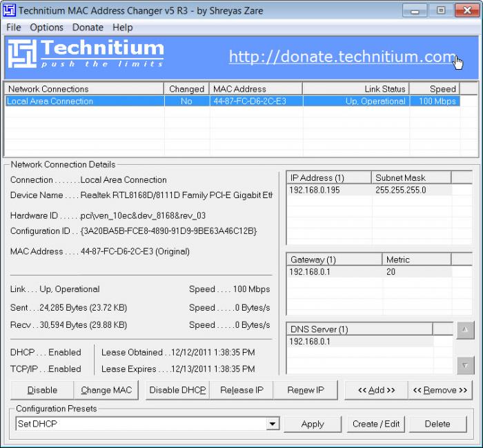This screenshot has width=483, height=448.
Task: Select the Local Area Connection row
Action: [233, 101]
